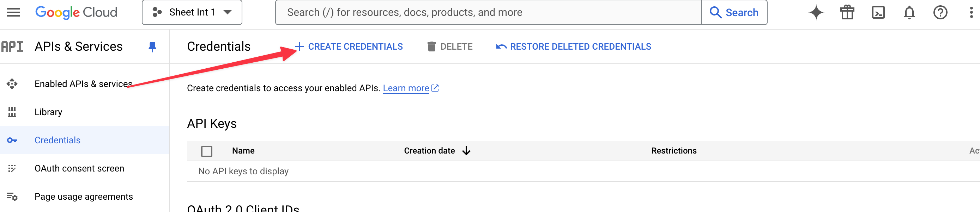980x212 pixels.
Task: Select all API keys checkbox
Action: click(x=207, y=151)
